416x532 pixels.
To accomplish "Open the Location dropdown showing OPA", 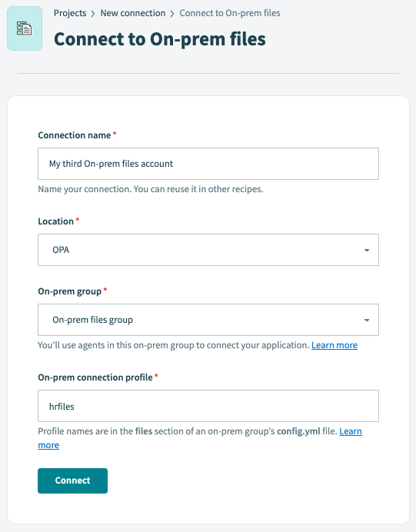I will (208, 250).
